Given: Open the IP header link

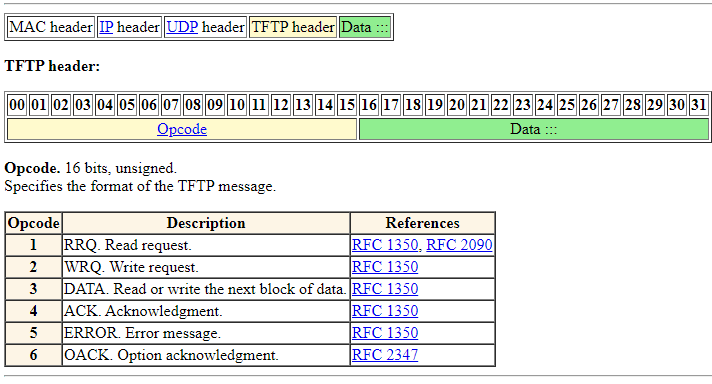Looking at the screenshot, I should [106, 27].
